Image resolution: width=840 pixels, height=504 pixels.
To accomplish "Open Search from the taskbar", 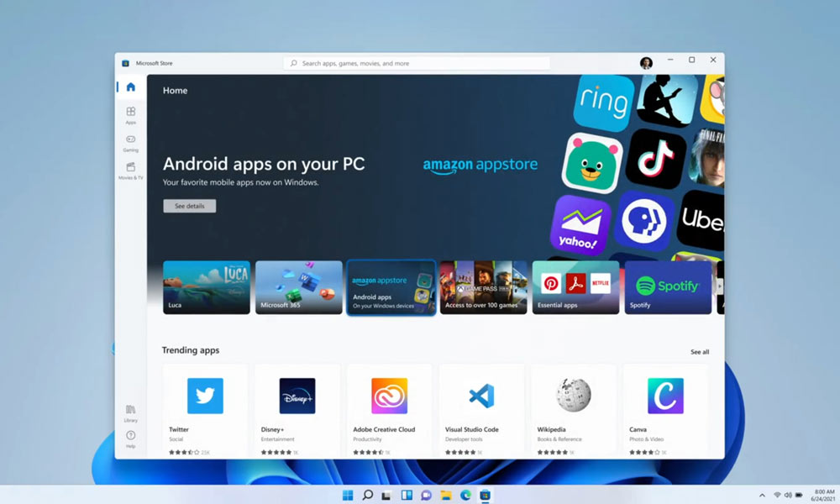I will [368, 495].
